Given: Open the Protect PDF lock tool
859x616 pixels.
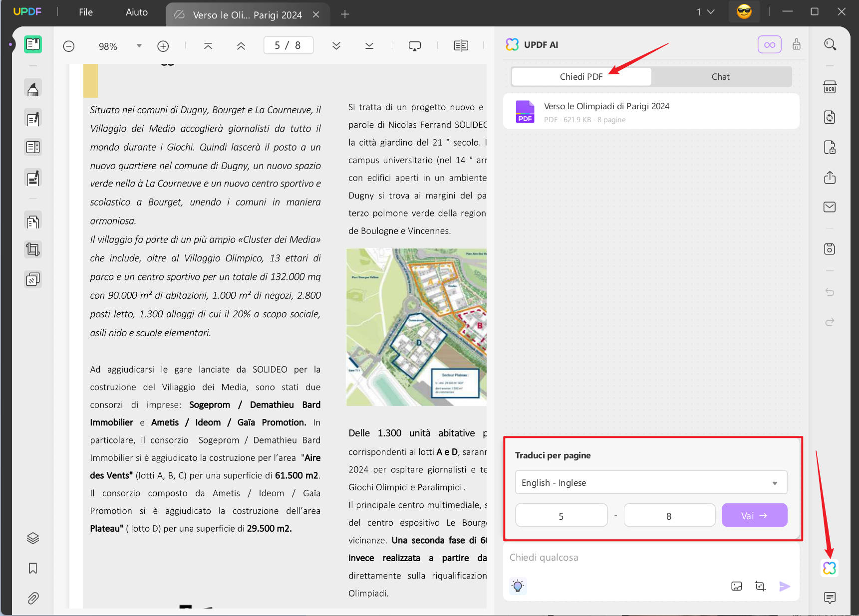Looking at the screenshot, I should coord(830,147).
